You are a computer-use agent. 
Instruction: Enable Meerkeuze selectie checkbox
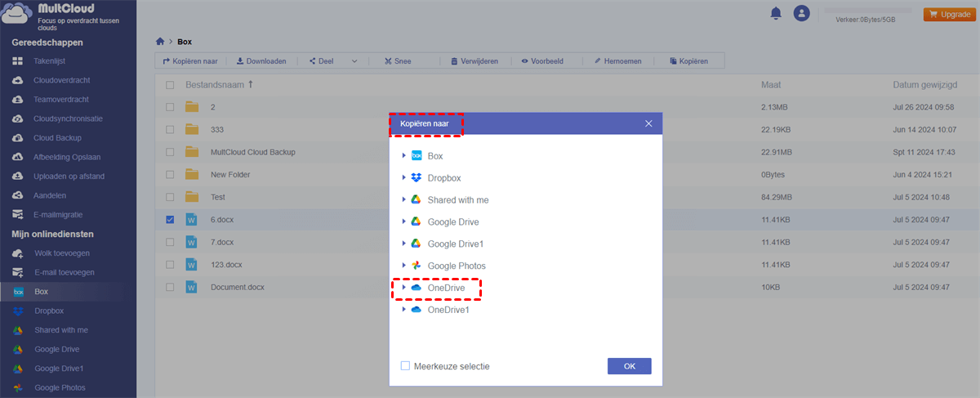click(x=405, y=366)
